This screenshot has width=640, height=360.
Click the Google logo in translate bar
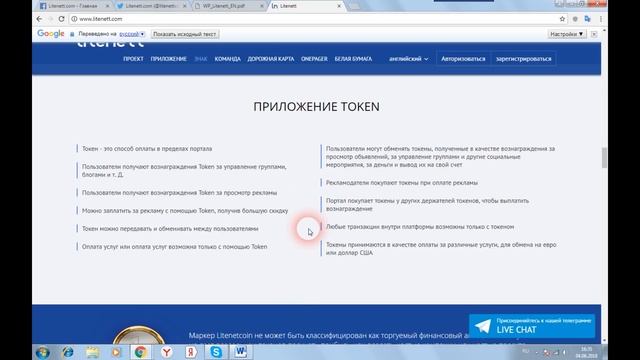pyautogui.click(x=51, y=34)
